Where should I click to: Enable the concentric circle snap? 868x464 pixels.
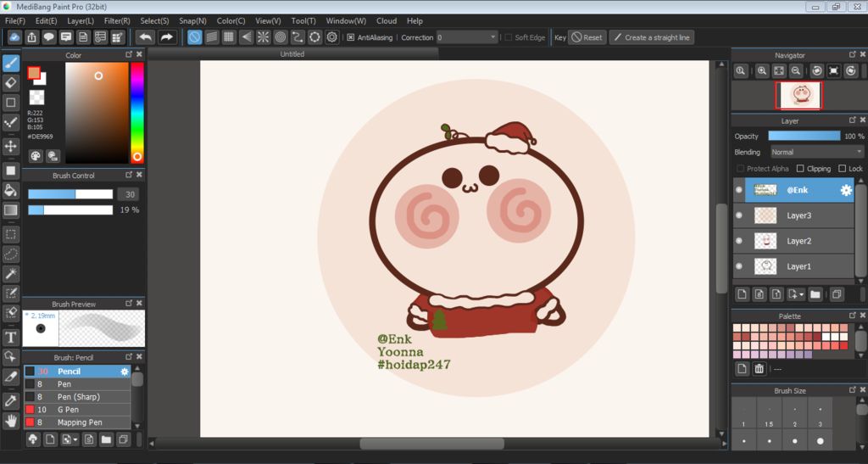280,37
